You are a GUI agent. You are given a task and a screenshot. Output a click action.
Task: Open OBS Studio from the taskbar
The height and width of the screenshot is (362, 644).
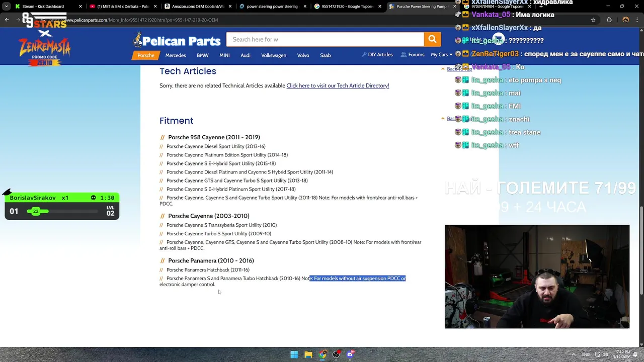tap(336, 354)
